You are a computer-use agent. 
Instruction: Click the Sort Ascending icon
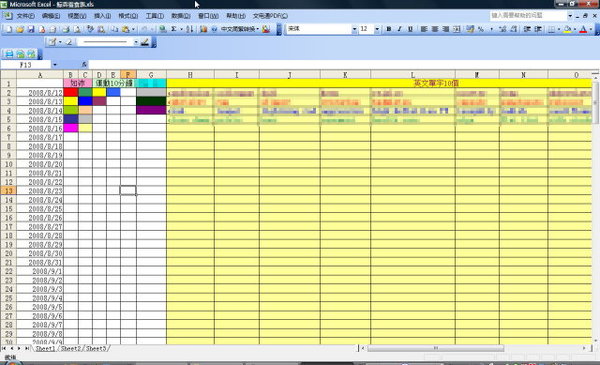click(x=189, y=29)
